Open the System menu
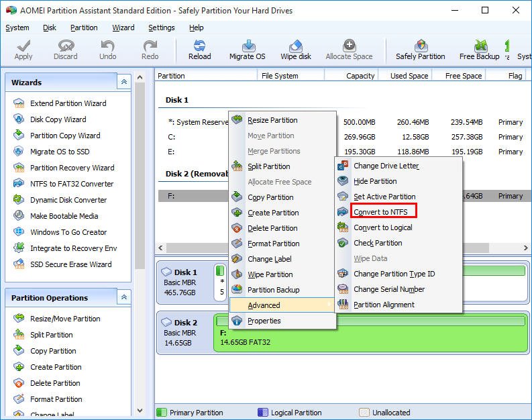The height and width of the screenshot is (420, 532). click(17, 28)
